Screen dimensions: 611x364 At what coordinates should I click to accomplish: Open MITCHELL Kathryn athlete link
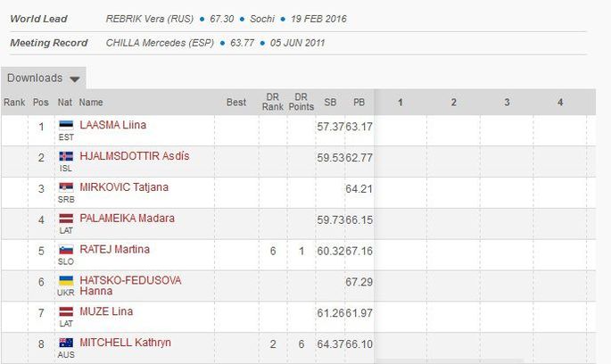[125, 343]
